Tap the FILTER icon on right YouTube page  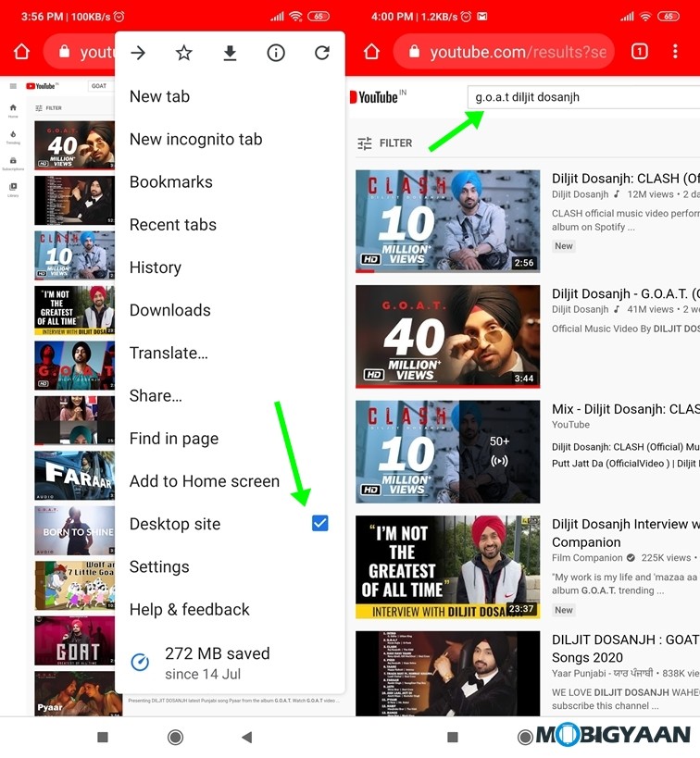(x=364, y=143)
